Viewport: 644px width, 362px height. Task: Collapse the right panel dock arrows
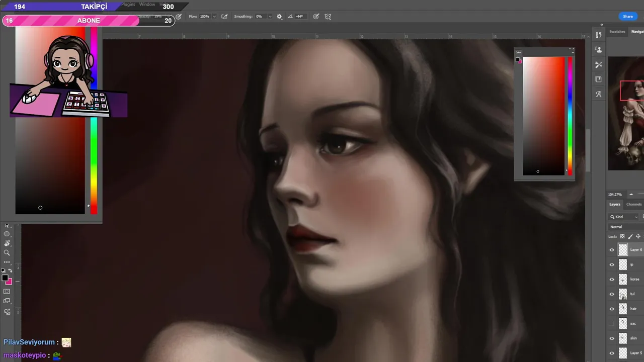coord(602,25)
